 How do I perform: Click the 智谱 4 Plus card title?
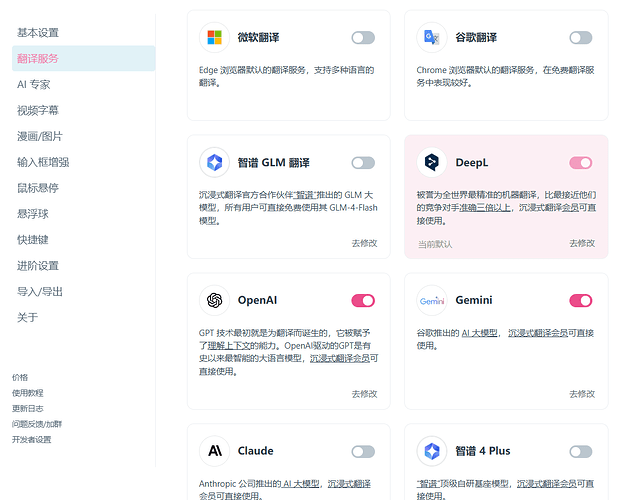tap(483, 451)
